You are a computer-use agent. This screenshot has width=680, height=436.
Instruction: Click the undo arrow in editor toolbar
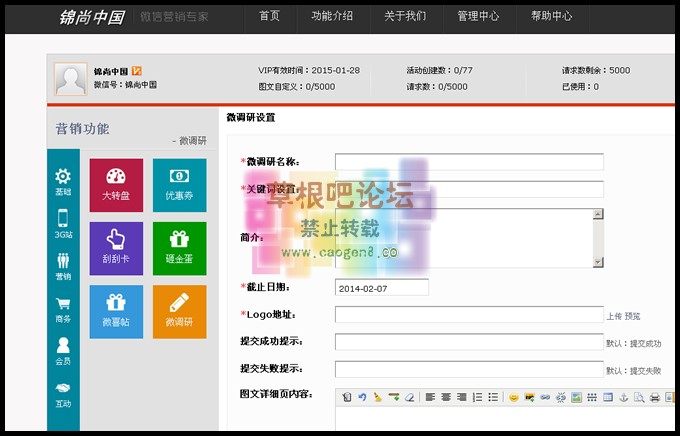click(362, 397)
